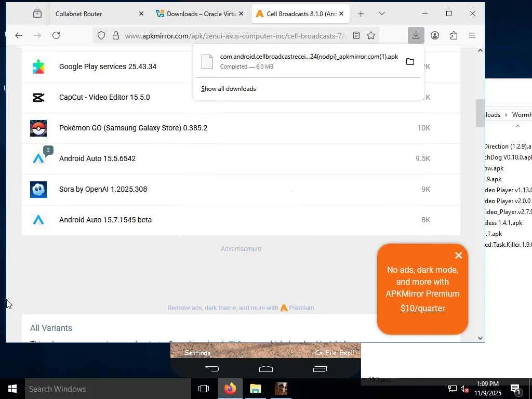
Task: Click the completed apk download entry name
Action: pos(309,57)
